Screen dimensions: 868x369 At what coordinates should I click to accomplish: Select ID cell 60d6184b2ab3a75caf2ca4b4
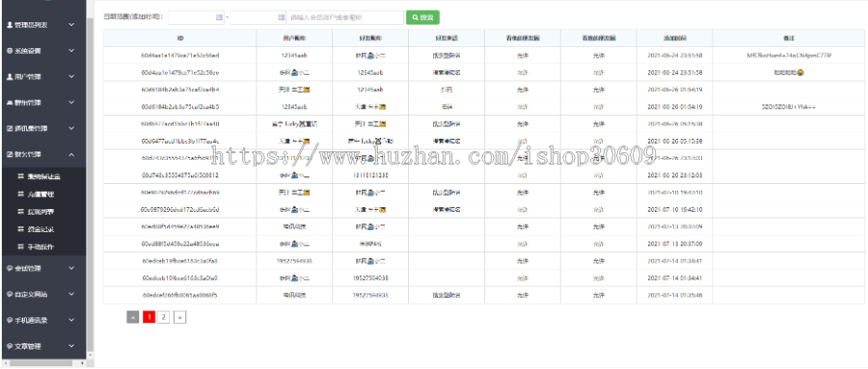tap(180, 89)
